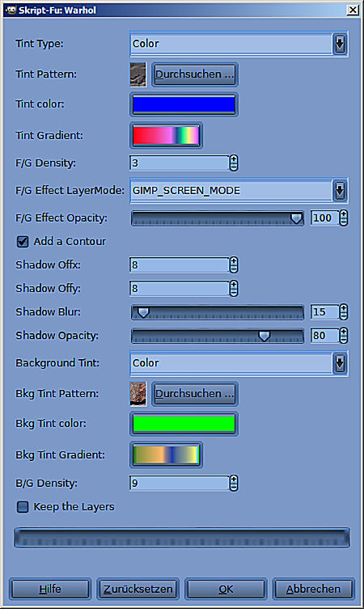Click the Shadow Offy input field

point(180,289)
